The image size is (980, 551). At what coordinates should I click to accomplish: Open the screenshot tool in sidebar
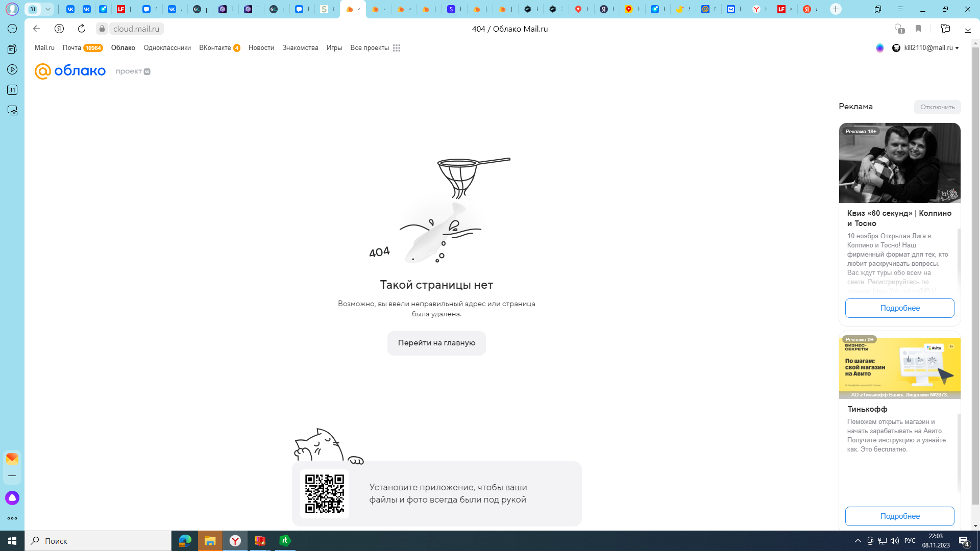(x=12, y=110)
